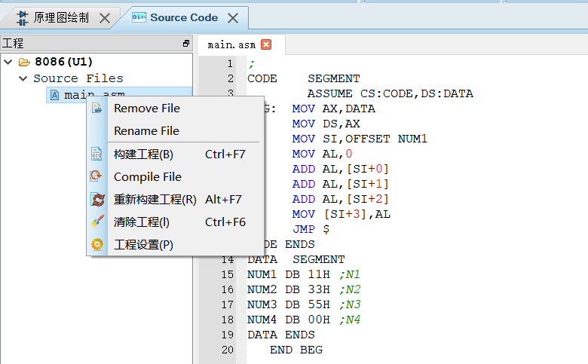The width and height of the screenshot is (588, 364).
Task: Click the MOV DS,AX instruction
Action: click(x=326, y=124)
